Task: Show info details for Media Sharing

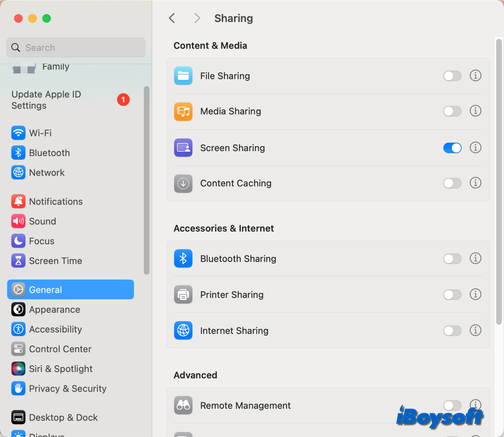Action: 475,111
